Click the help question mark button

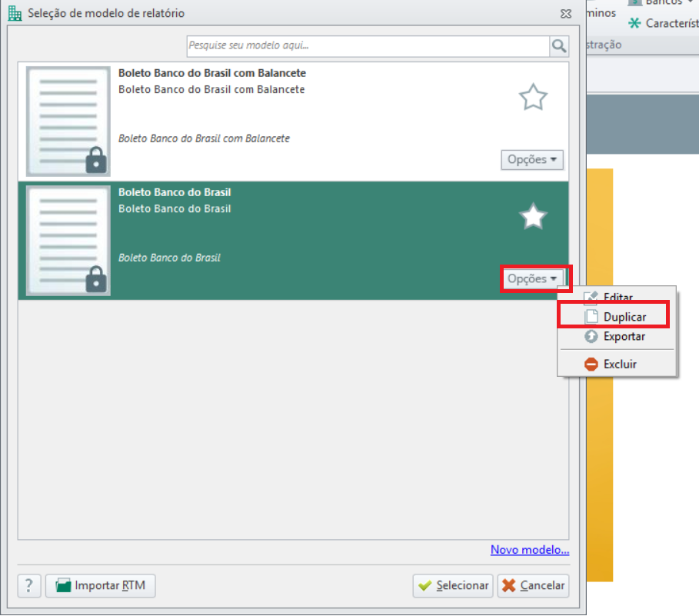click(x=29, y=585)
